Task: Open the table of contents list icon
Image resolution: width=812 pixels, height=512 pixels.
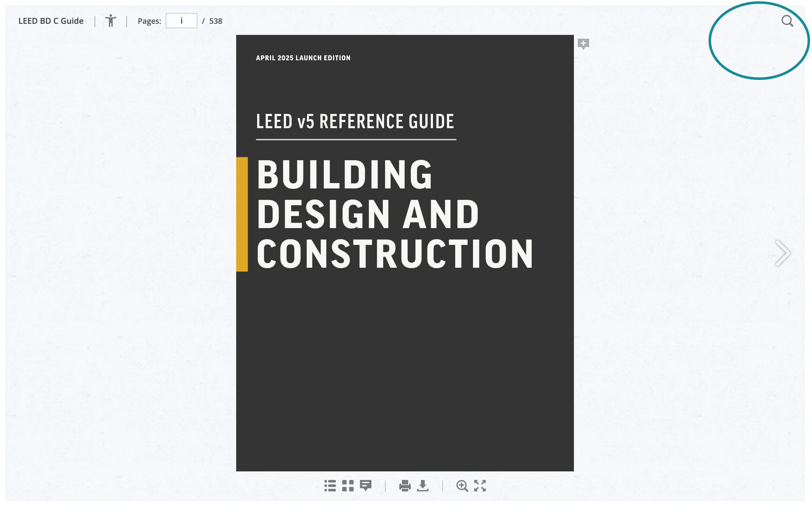Action: pyautogui.click(x=330, y=486)
